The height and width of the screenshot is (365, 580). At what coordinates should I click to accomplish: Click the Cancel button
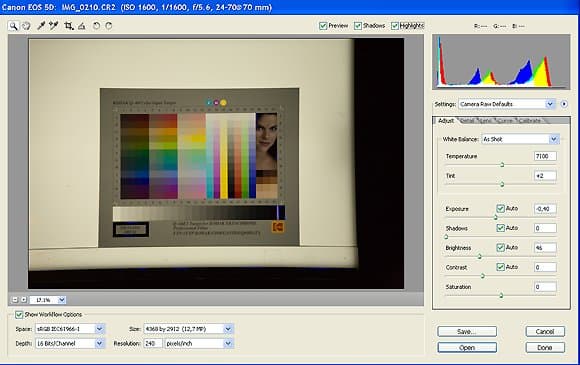(545, 331)
